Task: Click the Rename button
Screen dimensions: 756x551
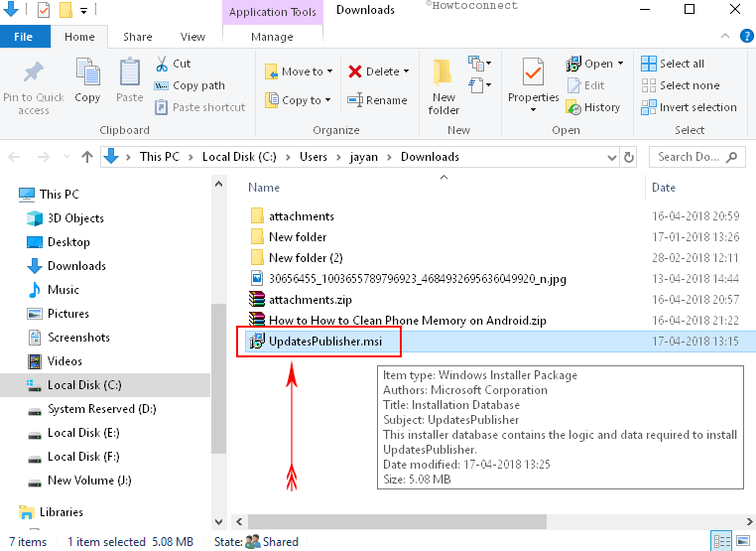Action: [378, 100]
